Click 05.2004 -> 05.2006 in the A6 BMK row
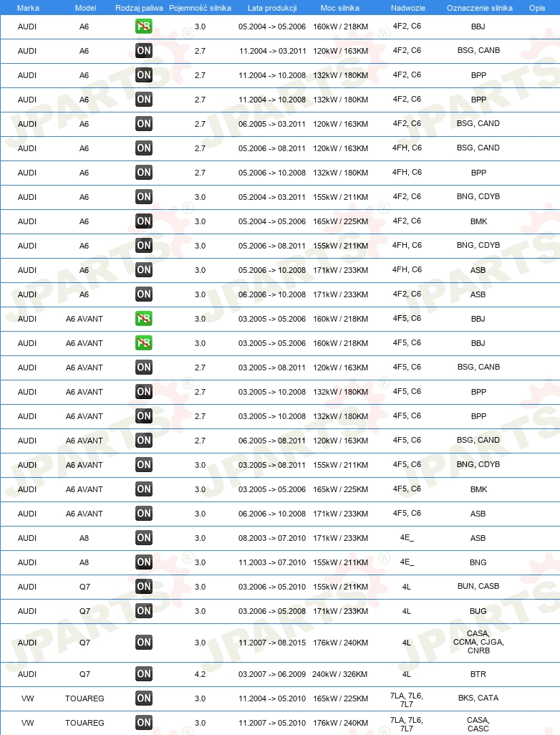 pos(272,221)
